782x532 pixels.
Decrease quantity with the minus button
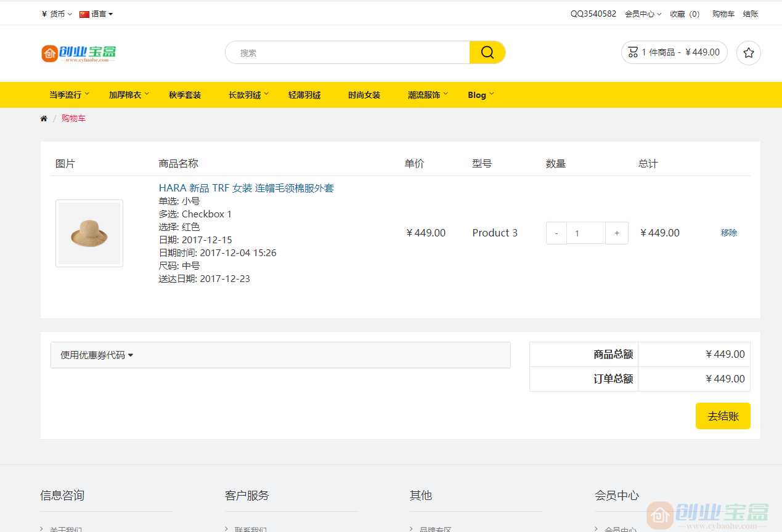click(556, 233)
